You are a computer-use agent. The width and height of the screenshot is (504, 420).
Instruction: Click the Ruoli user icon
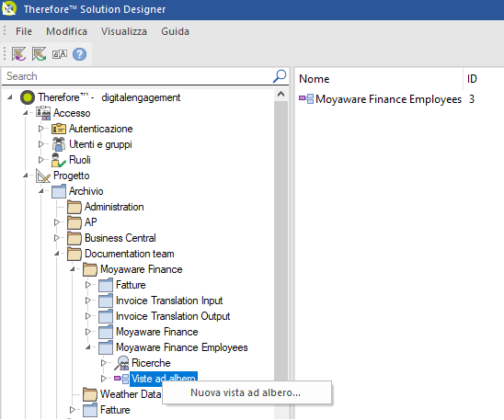tap(58, 160)
